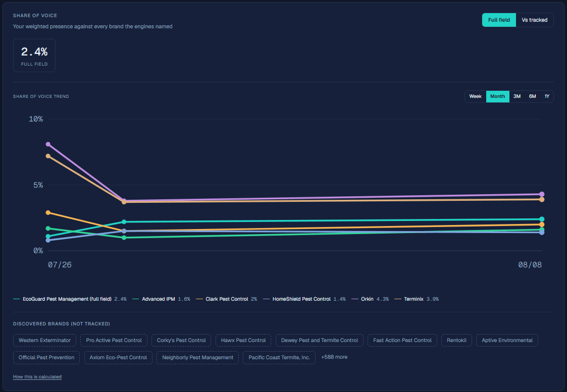Choose the Fast Action Pest Control chip
567x392 pixels.
click(x=402, y=341)
